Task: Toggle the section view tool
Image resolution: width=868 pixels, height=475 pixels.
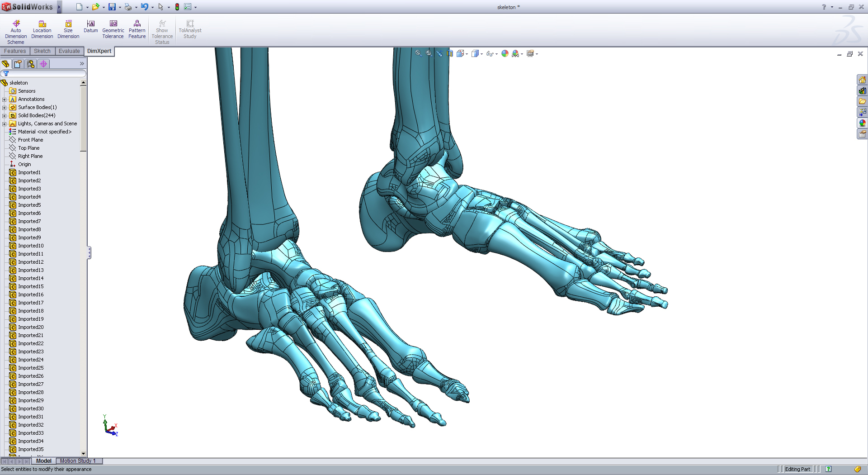Action: (x=450, y=53)
